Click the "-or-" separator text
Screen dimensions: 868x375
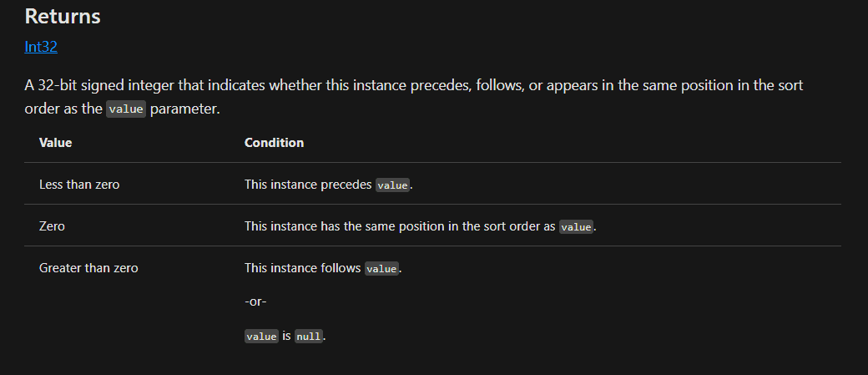pyautogui.click(x=255, y=302)
